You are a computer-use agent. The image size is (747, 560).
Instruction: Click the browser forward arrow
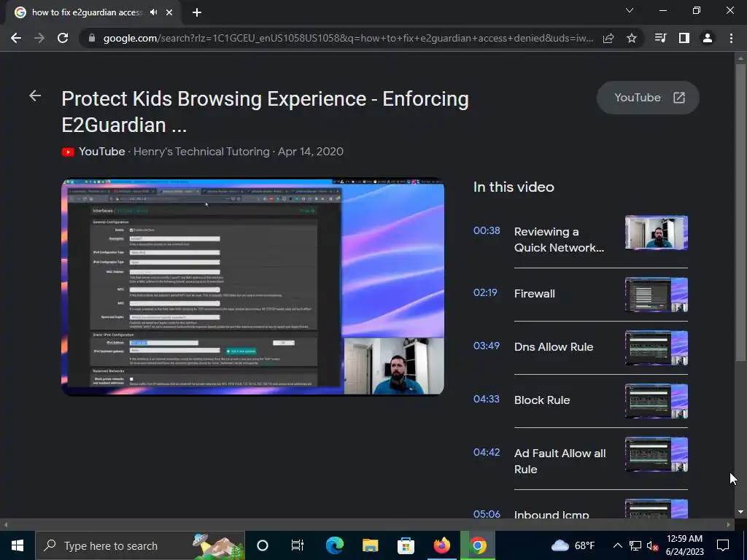click(x=39, y=38)
